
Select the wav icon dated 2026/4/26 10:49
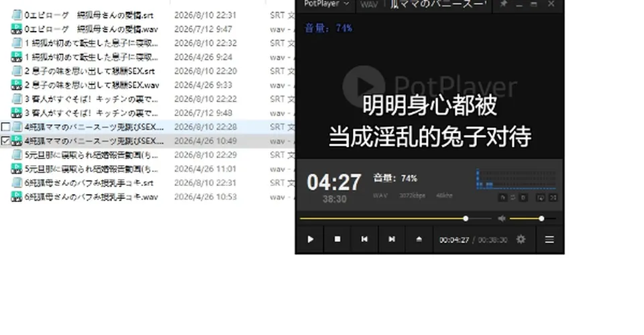pos(16,141)
